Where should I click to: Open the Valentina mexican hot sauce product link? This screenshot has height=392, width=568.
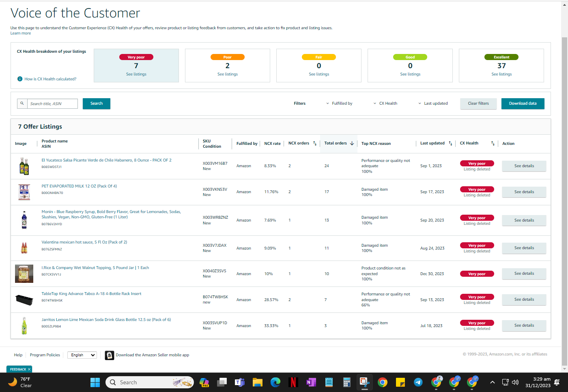[84, 242]
